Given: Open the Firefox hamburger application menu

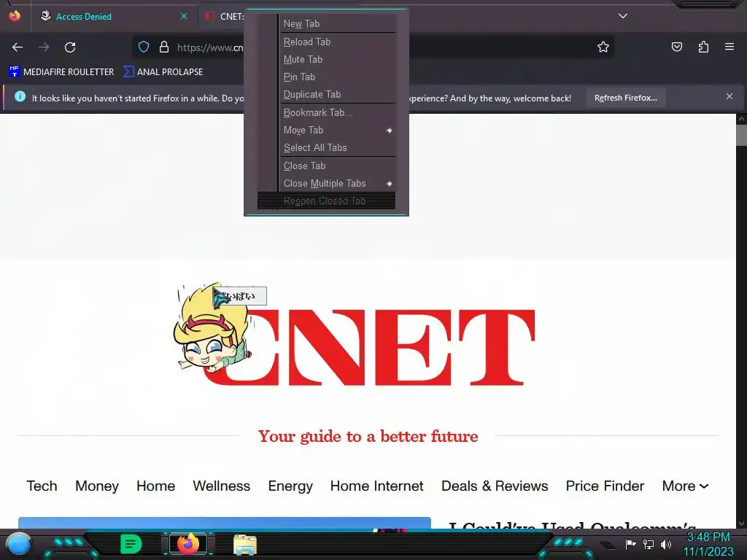Looking at the screenshot, I should click(729, 47).
